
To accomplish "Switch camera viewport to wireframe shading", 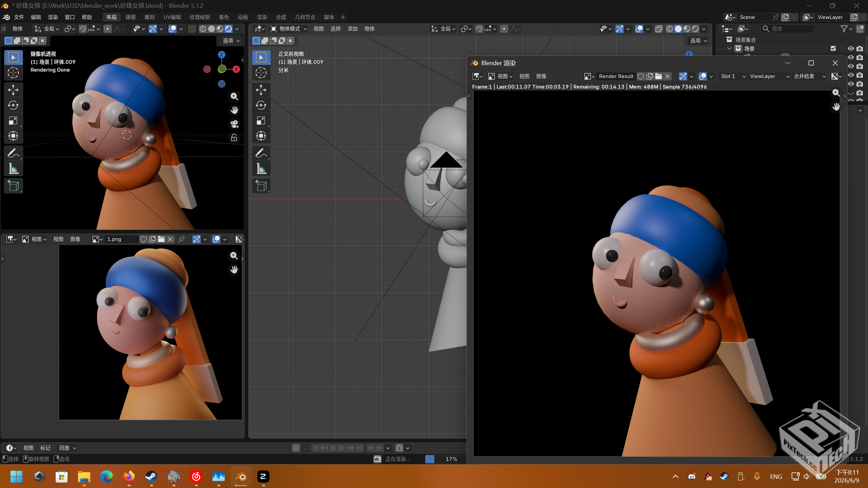I will point(203,29).
